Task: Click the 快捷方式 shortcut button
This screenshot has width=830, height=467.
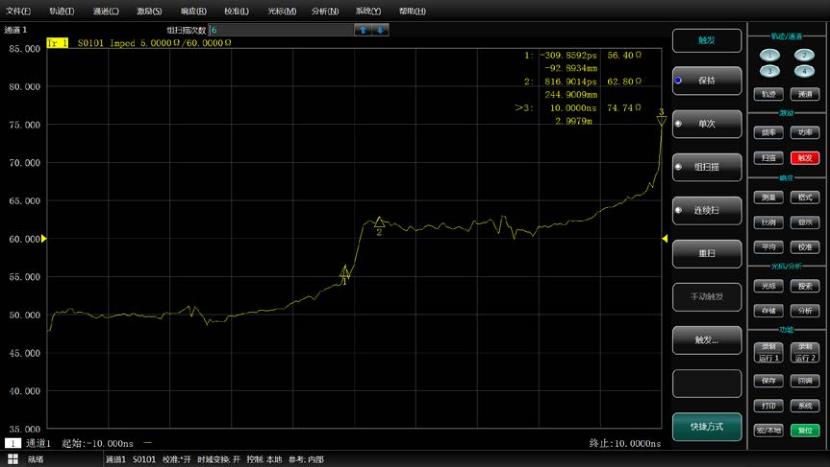Action: (x=706, y=427)
